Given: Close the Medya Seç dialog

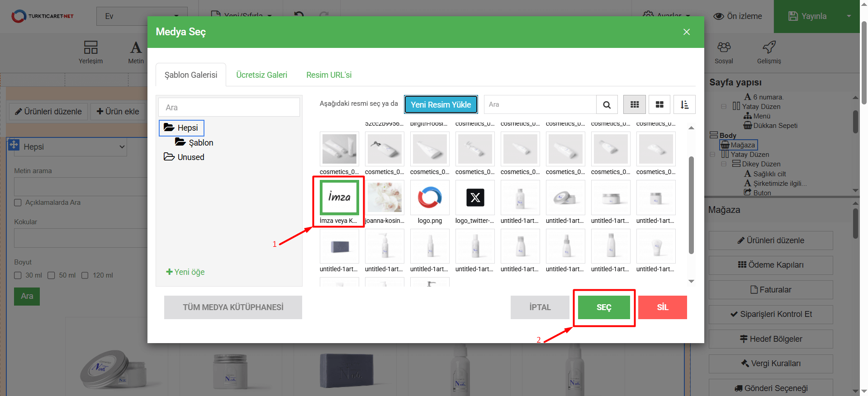Looking at the screenshot, I should coord(686,32).
